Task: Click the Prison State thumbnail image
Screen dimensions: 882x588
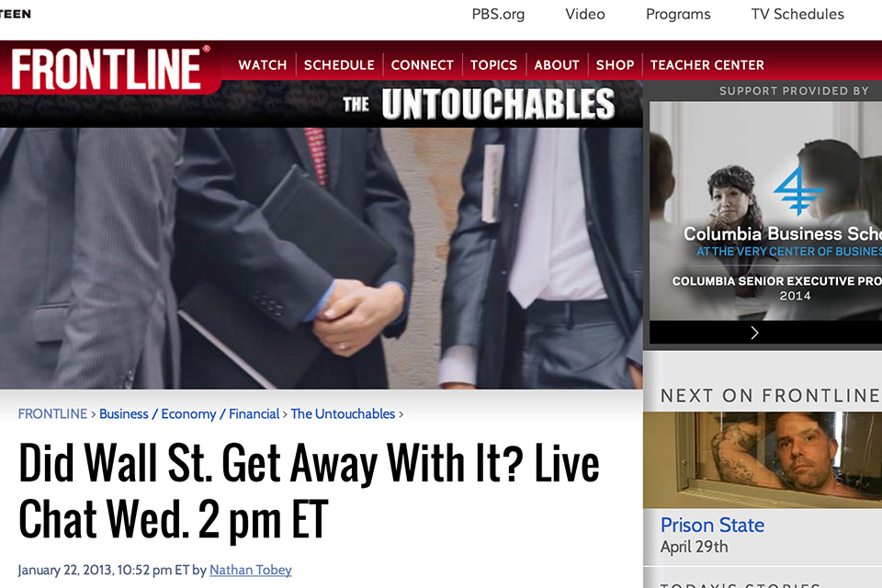Action: pos(763,459)
